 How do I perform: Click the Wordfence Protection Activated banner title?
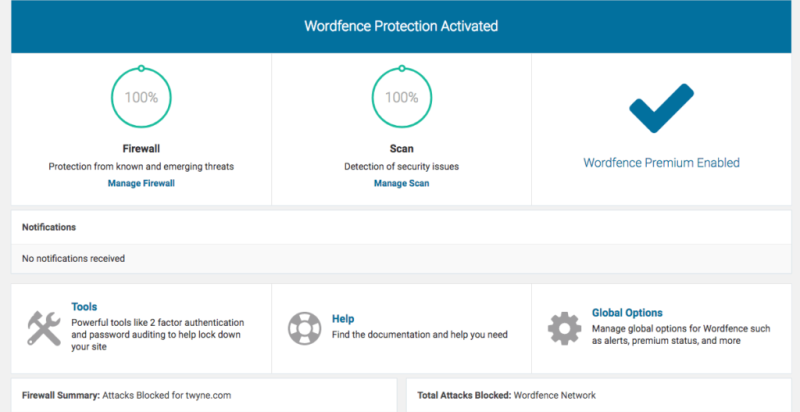tap(401, 26)
